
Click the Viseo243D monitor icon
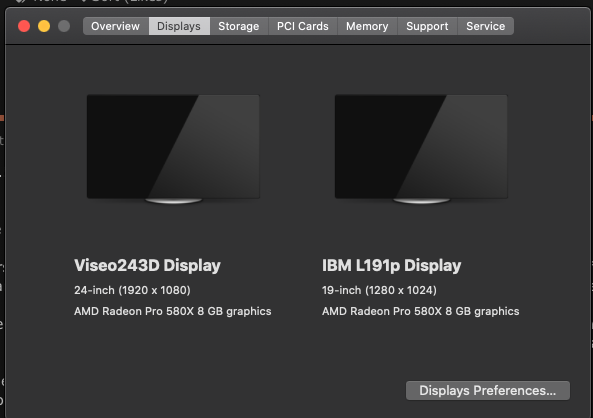[173, 149]
